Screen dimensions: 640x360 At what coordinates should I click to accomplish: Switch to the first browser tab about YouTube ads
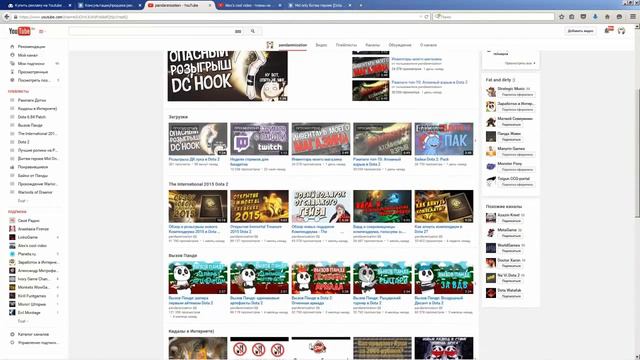(x=38, y=5)
